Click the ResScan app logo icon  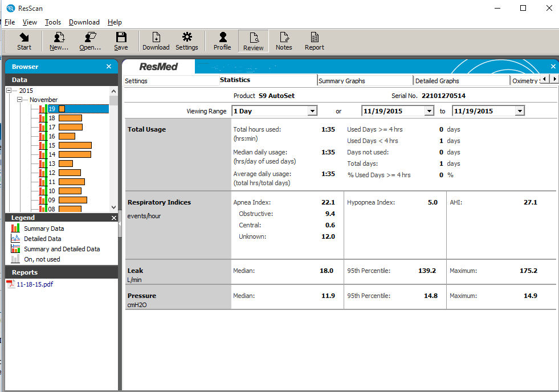(11, 8)
